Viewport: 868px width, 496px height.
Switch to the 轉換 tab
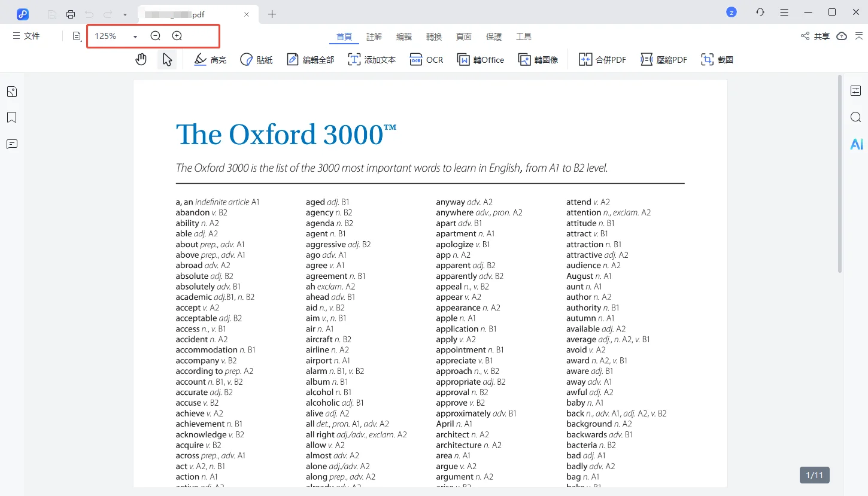point(434,37)
